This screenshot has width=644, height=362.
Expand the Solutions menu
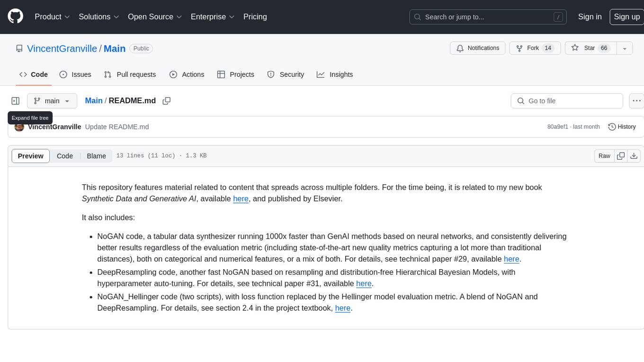point(98,17)
